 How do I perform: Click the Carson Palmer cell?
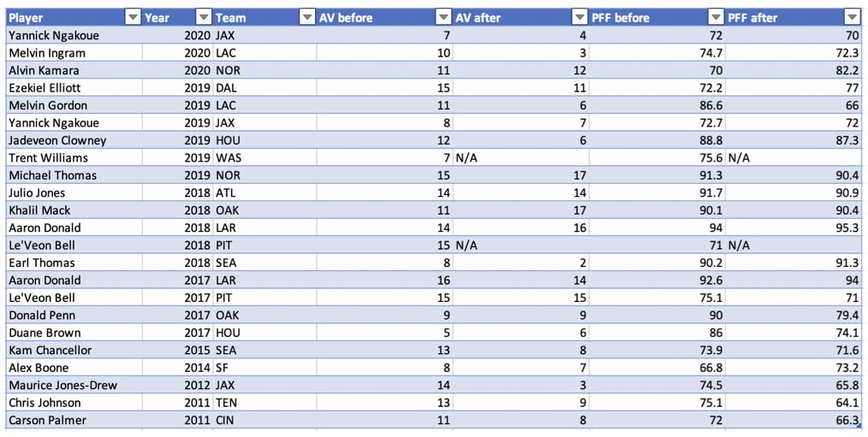[x=74, y=420]
